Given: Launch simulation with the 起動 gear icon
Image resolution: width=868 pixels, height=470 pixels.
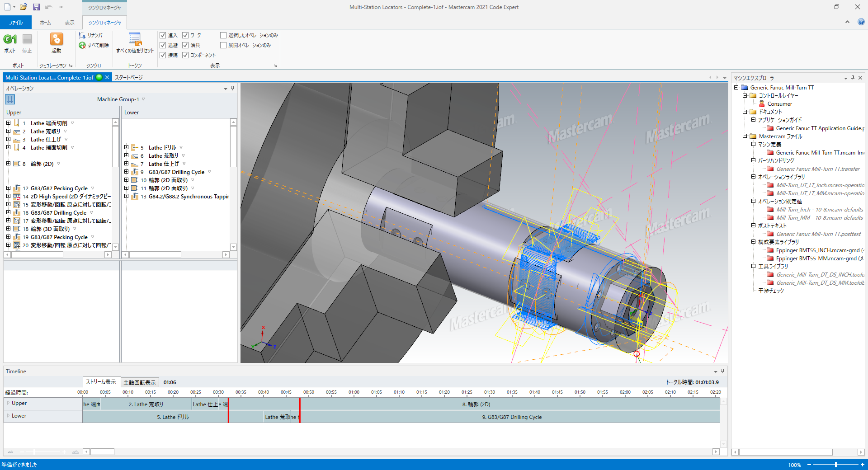Looking at the screenshot, I should click(57, 39).
